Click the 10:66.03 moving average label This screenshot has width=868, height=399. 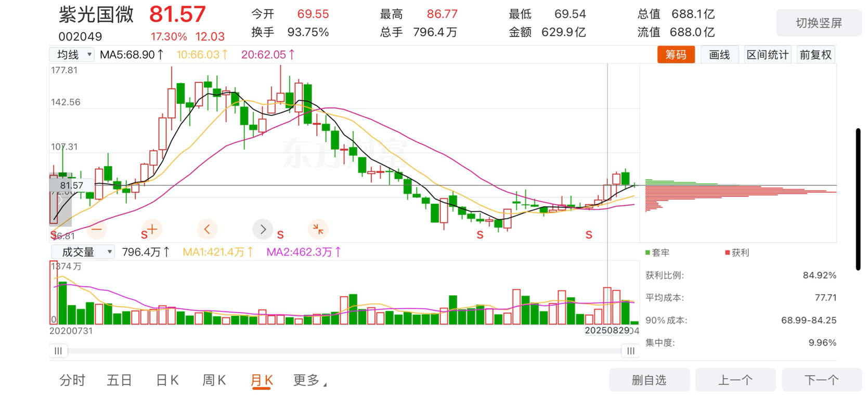click(x=202, y=55)
